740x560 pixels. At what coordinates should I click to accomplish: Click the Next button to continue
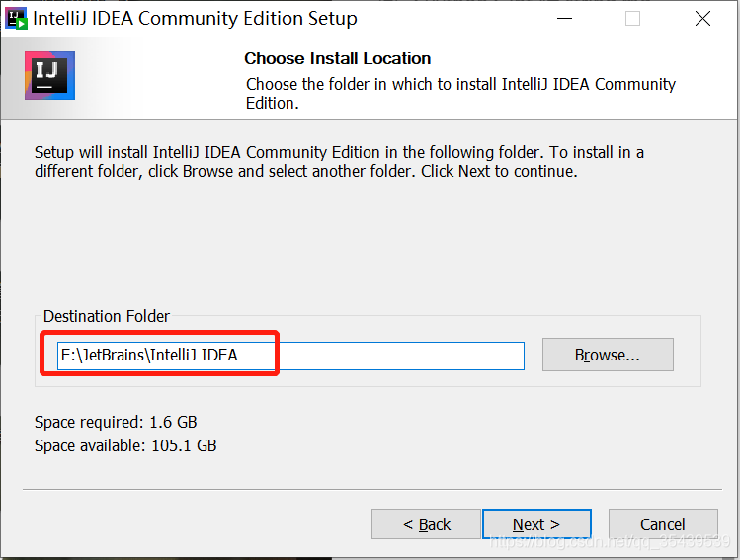536,523
